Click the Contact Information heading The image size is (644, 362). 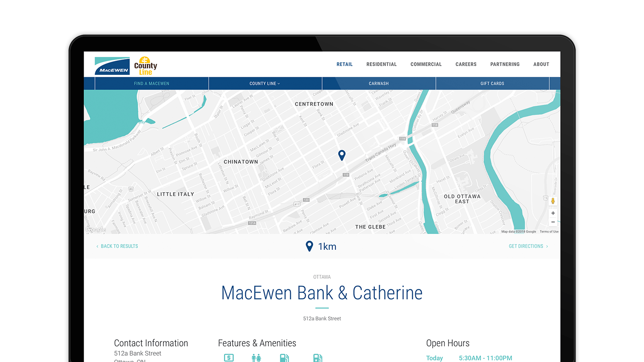pyautogui.click(x=151, y=343)
